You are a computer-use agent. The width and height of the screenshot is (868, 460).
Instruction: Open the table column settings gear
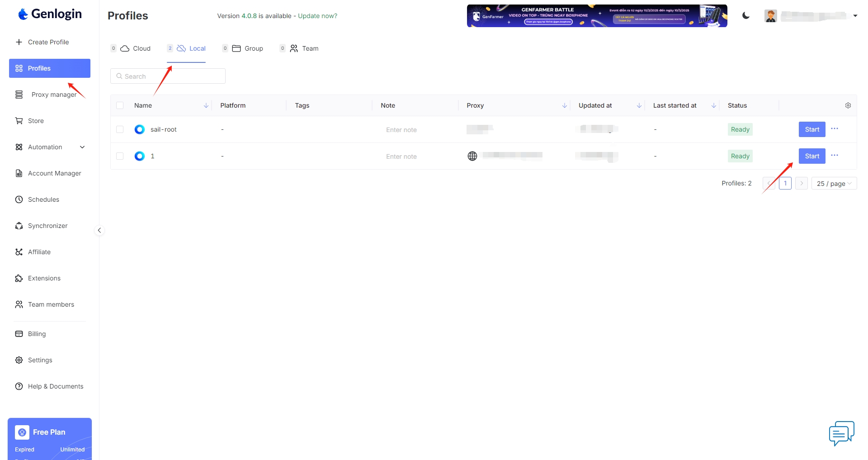pyautogui.click(x=848, y=105)
